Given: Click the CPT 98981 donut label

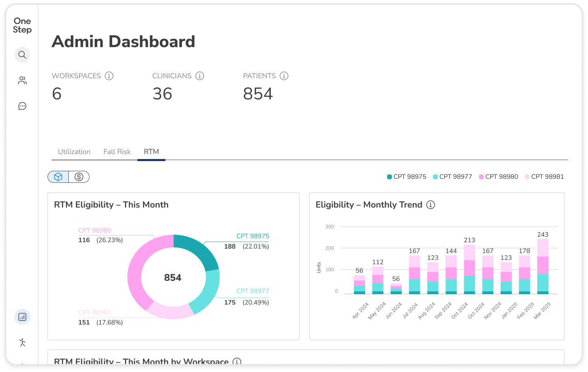Looking at the screenshot, I should coord(95,313).
